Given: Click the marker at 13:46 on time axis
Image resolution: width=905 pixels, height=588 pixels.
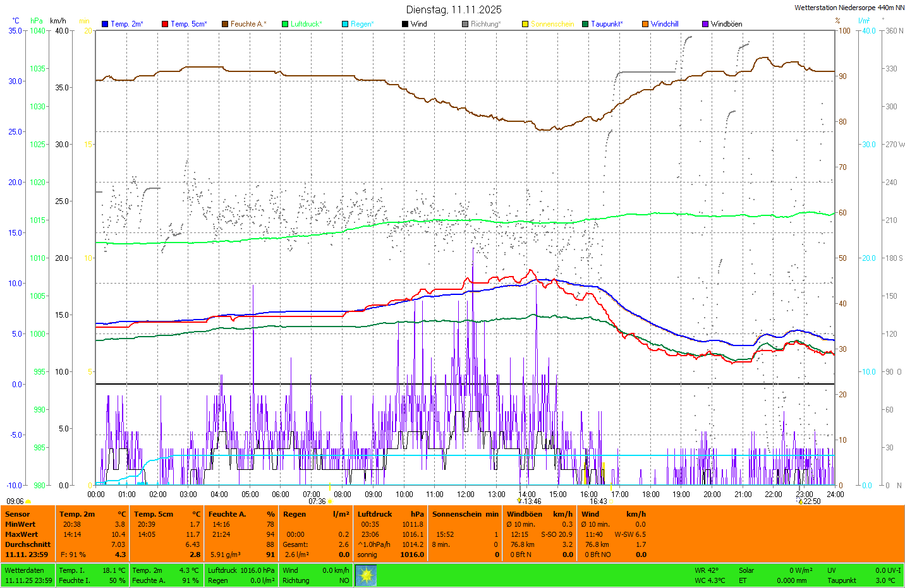Looking at the screenshot, I should tap(519, 501).
